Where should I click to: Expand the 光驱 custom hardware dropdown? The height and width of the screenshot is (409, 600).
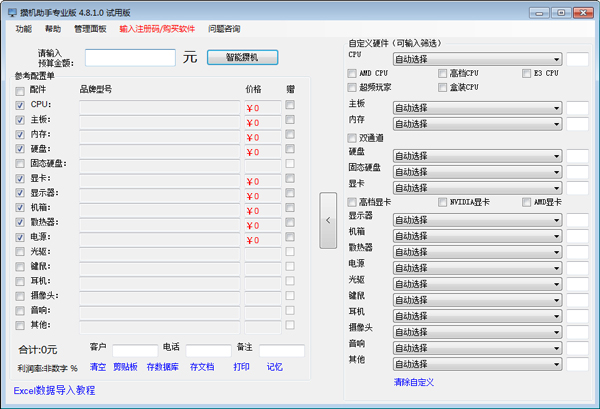pyautogui.click(x=478, y=284)
